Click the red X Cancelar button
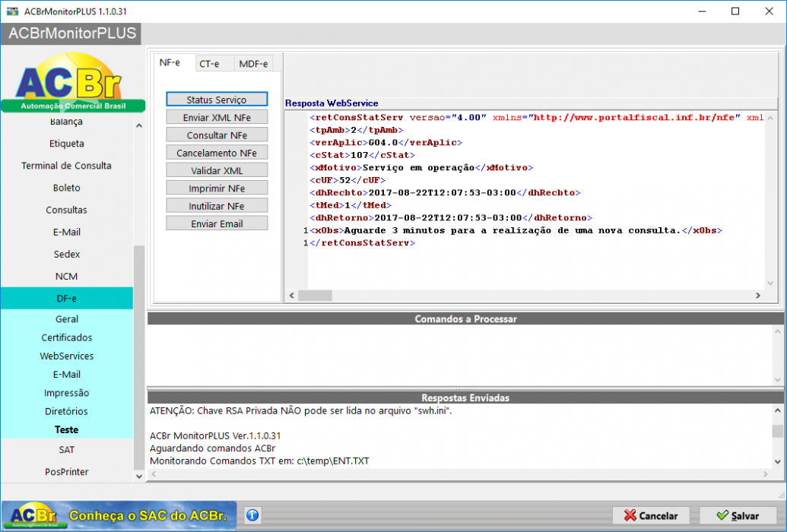Viewport: 787px width, 532px height. pos(650,515)
